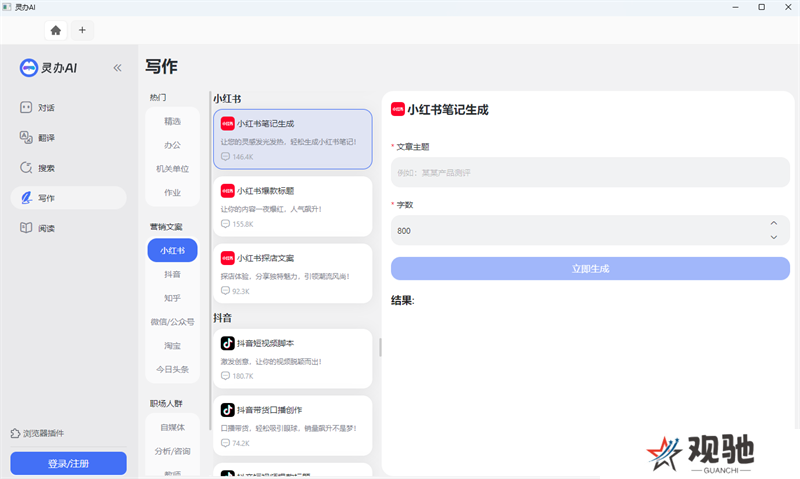Open 翻译 translate in sidebar
Image resolution: width=800 pixels, height=479 pixels.
68,138
